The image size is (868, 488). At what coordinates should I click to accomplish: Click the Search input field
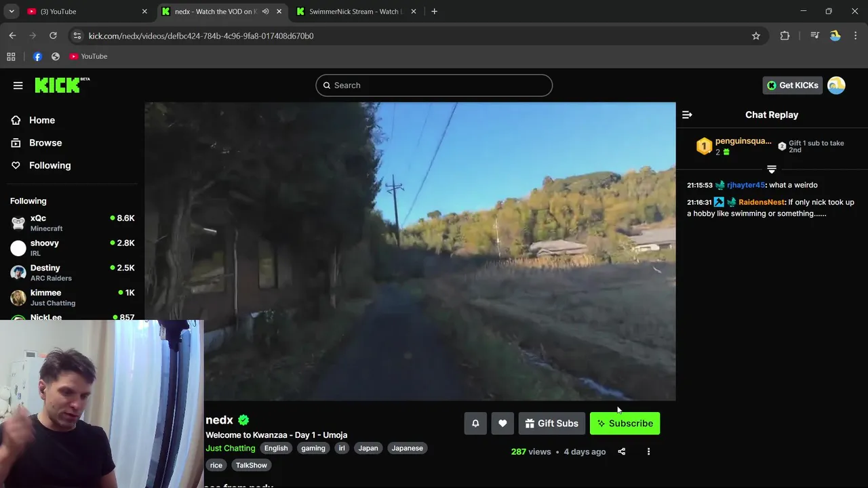(434, 85)
